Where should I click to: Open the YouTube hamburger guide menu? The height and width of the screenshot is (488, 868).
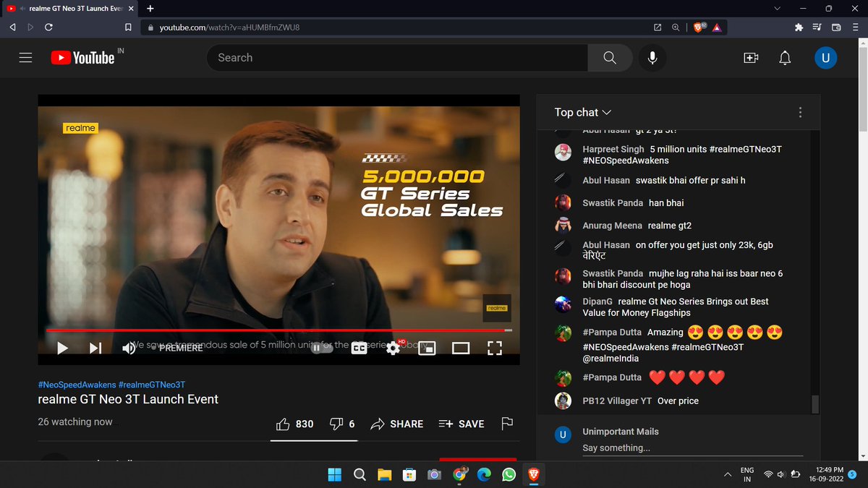(x=25, y=58)
